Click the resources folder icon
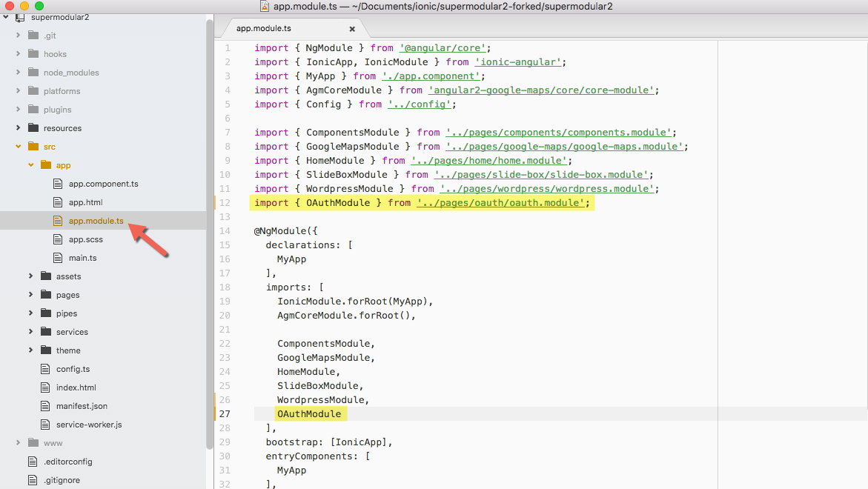Viewport: 868px width, 489px height. click(33, 127)
